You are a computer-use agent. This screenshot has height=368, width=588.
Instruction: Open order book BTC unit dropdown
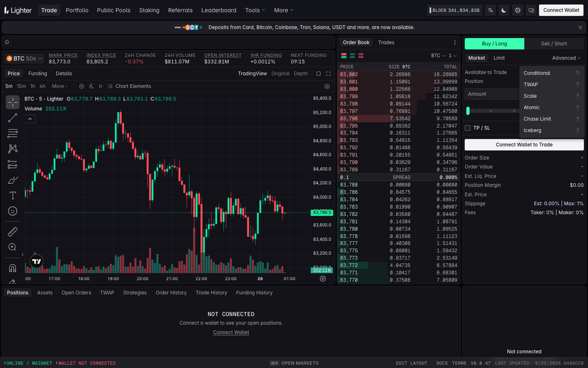438,56
